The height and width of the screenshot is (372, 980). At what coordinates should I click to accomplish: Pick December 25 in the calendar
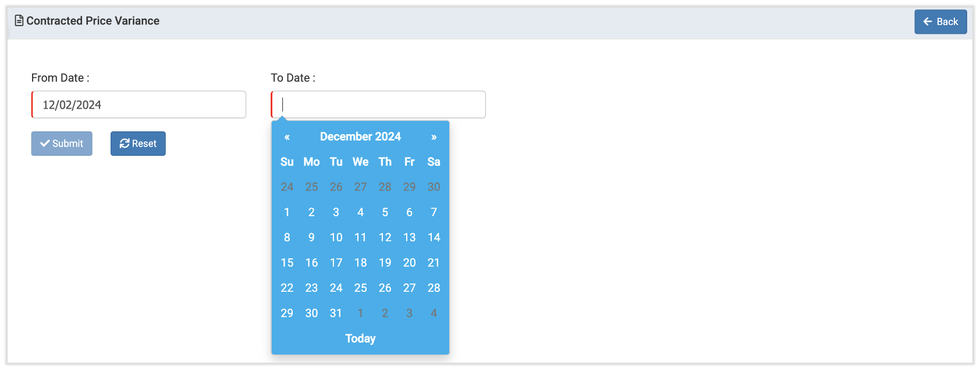pyautogui.click(x=360, y=288)
